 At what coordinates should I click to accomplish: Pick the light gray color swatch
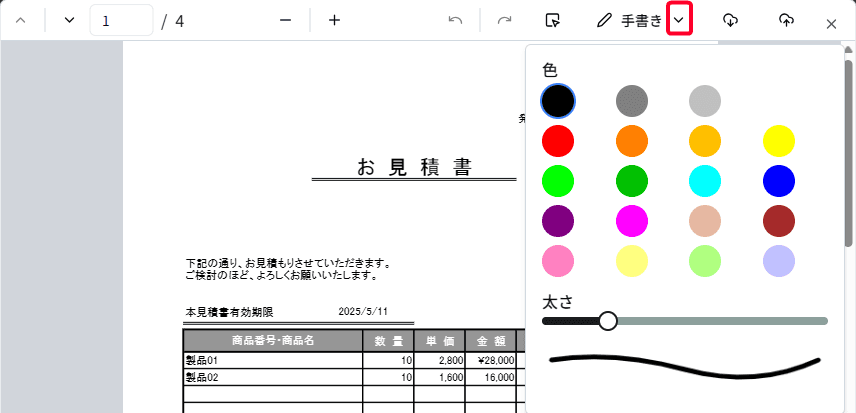pos(705,101)
